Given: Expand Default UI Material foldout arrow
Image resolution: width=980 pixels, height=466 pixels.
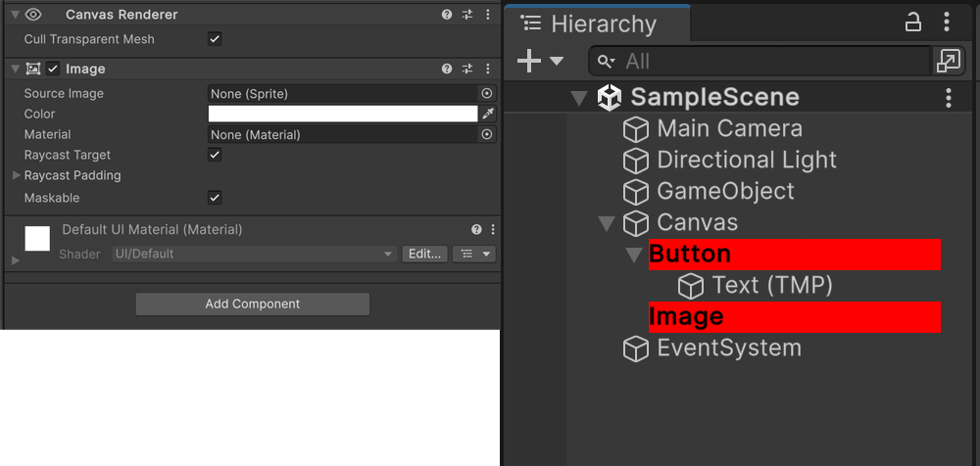Looking at the screenshot, I should point(16,259).
